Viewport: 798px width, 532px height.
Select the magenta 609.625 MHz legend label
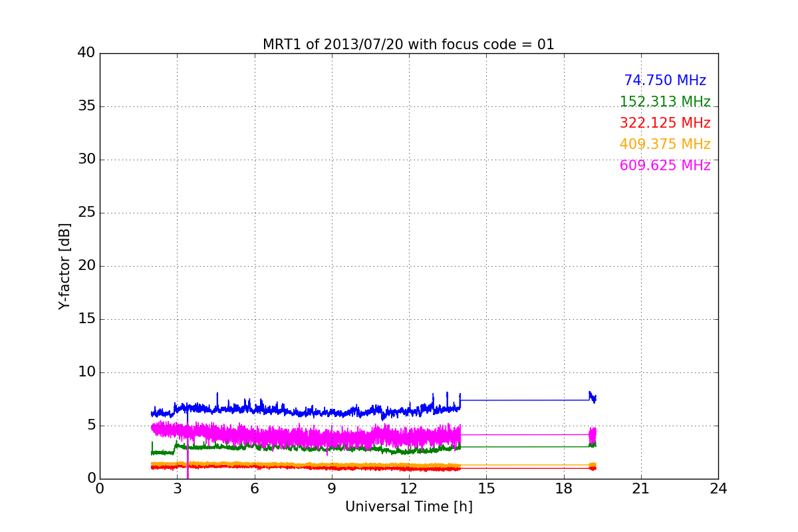point(665,166)
